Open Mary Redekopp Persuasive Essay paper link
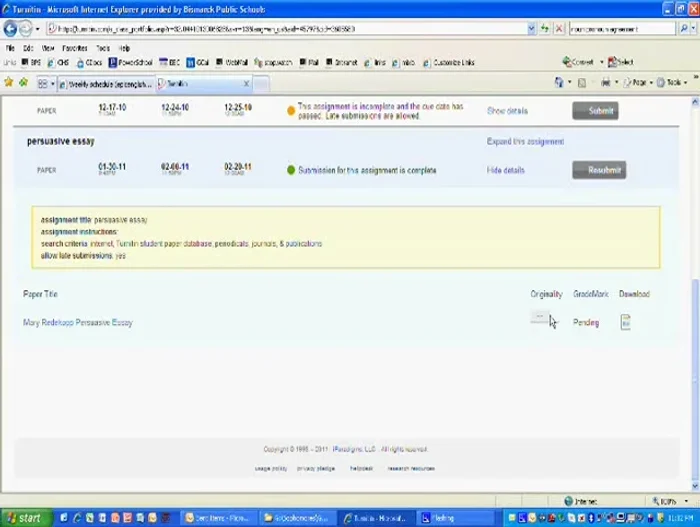700x527 pixels. click(x=78, y=322)
